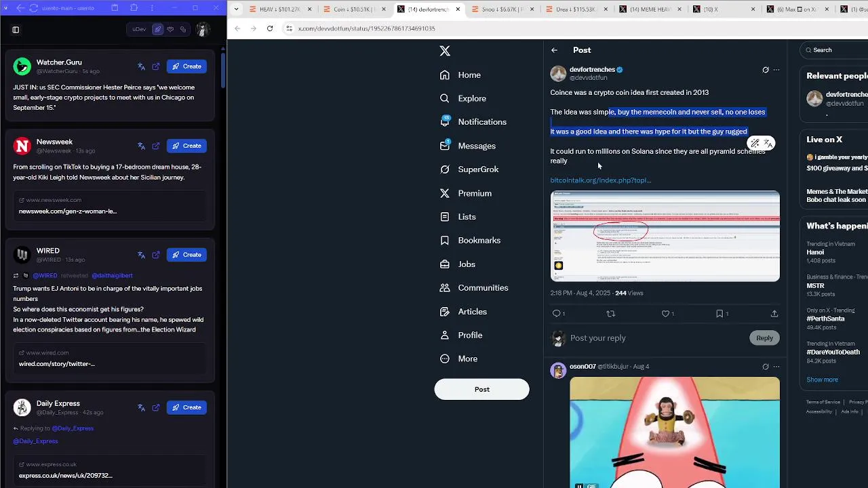The width and height of the screenshot is (868, 488).
Task: Like the devfortrenches post
Action: (x=666, y=313)
